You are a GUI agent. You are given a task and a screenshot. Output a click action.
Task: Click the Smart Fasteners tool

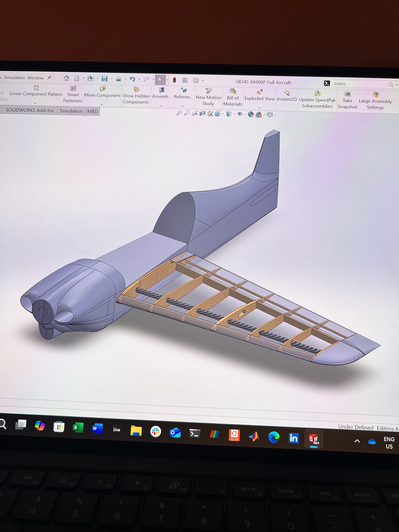point(73,94)
